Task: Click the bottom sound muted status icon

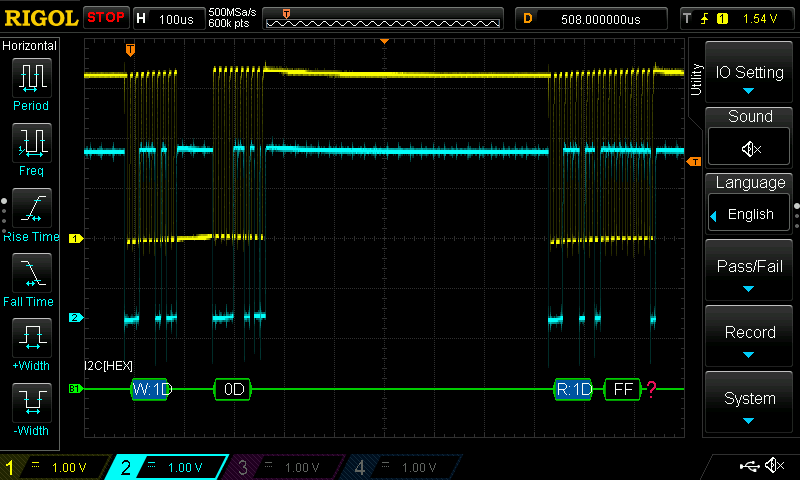Action: 774,465
